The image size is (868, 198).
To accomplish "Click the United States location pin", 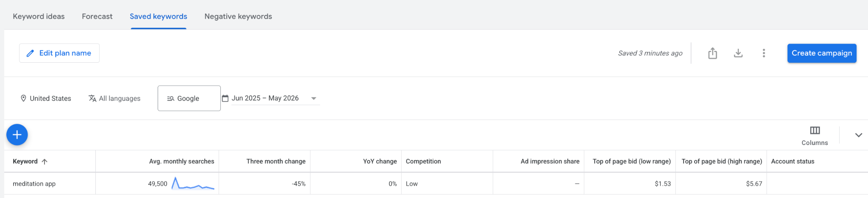I will point(23,98).
